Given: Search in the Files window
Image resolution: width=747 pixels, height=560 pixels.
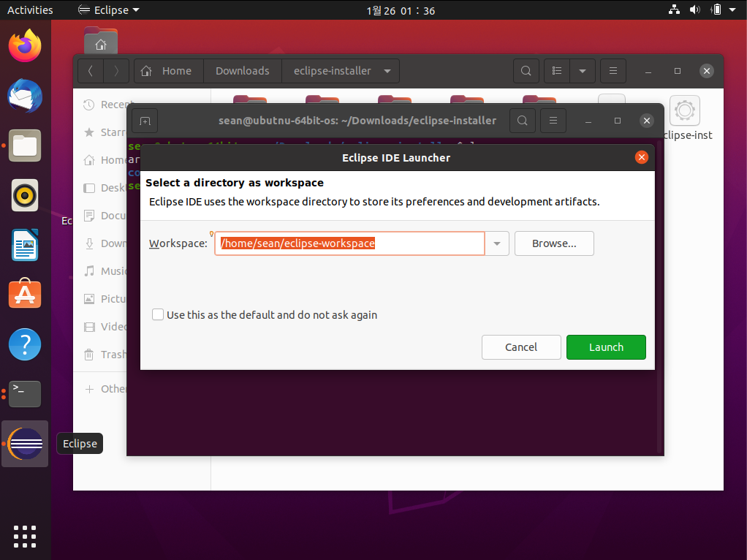Looking at the screenshot, I should (x=526, y=71).
